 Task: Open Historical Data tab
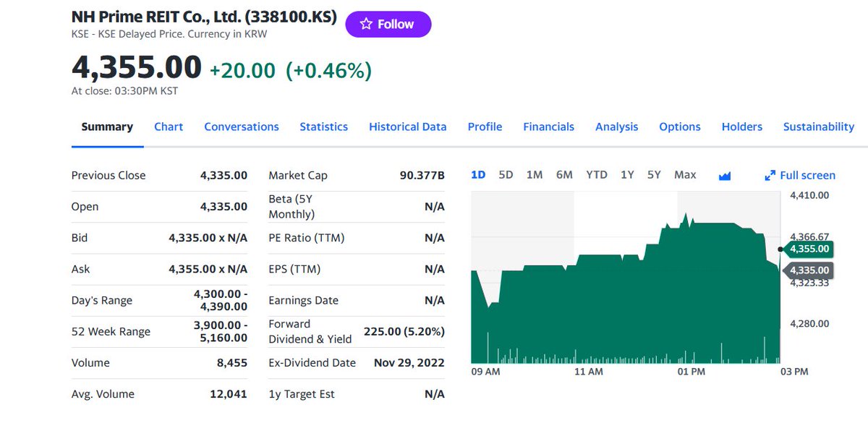click(408, 127)
